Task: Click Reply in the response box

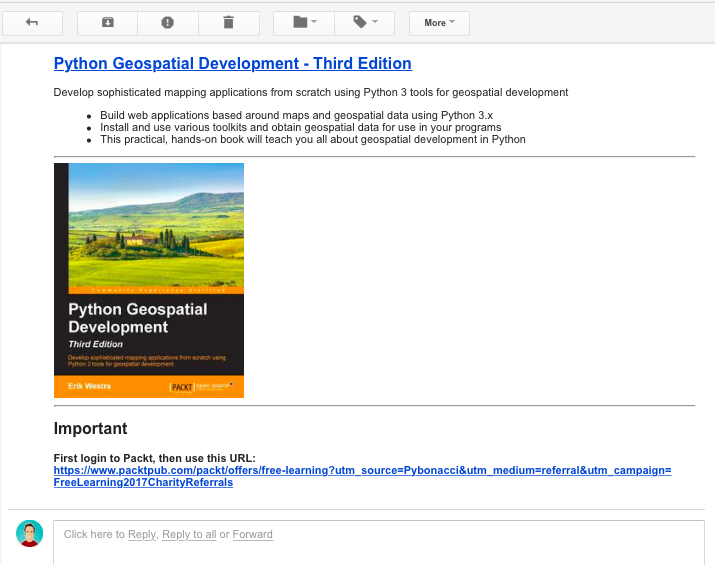Action: tap(142, 534)
